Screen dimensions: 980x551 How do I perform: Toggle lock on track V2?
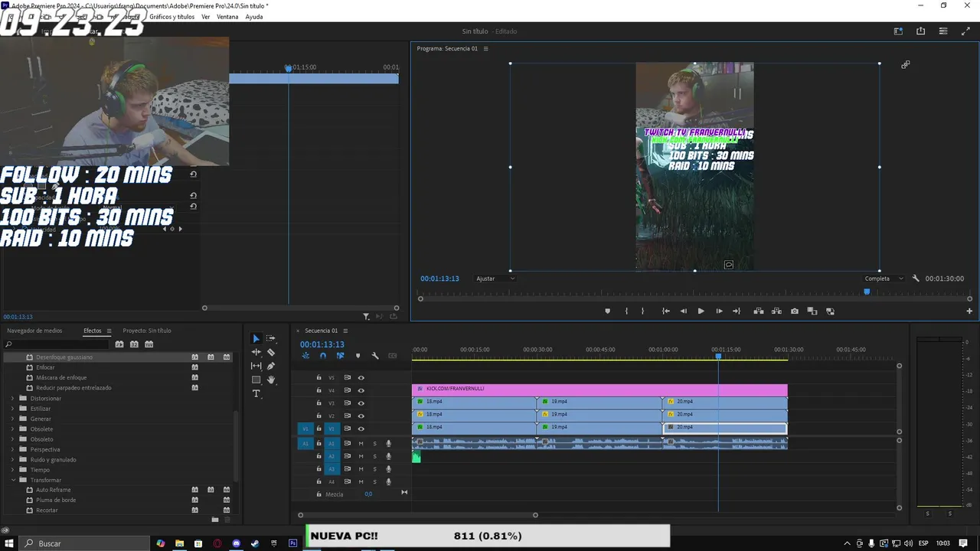[x=318, y=416]
